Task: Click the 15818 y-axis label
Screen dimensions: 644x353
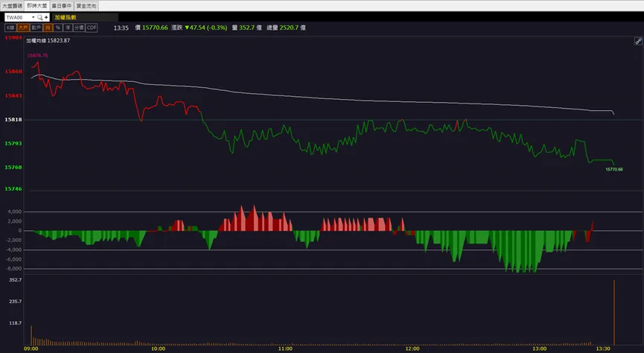Action: click(x=13, y=120)
